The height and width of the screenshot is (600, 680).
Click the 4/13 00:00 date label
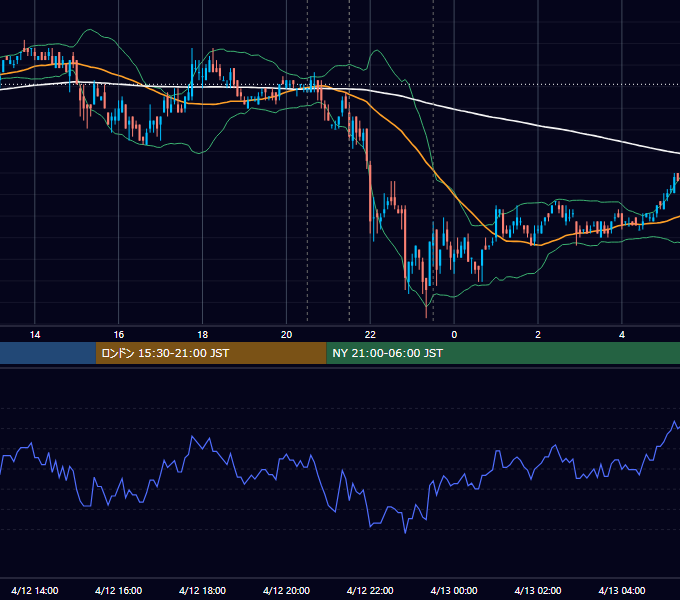pyautogui.click(x=454, y=590)
